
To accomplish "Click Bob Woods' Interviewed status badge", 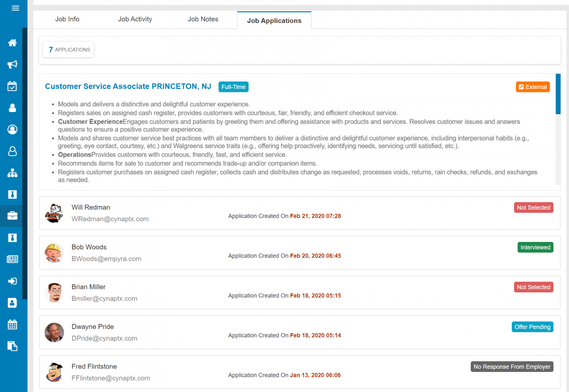I will [535, 248].
